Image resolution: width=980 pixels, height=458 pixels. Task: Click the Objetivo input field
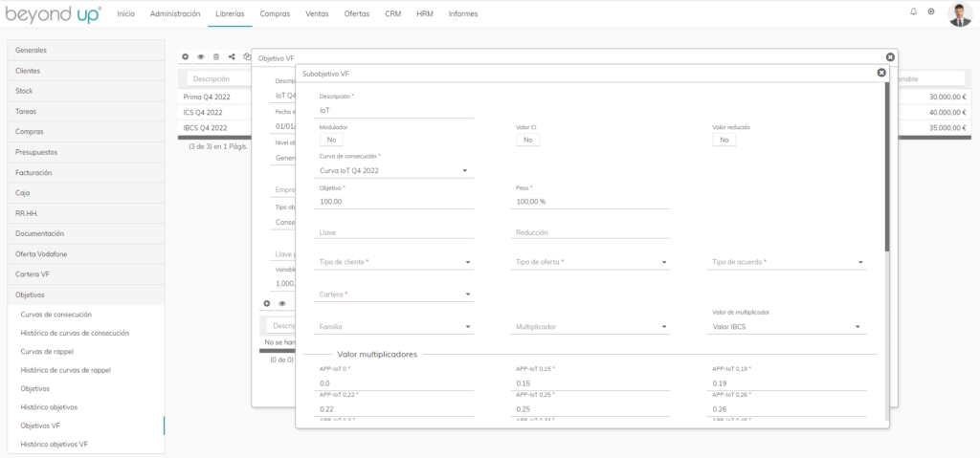[x=396, y=202]
